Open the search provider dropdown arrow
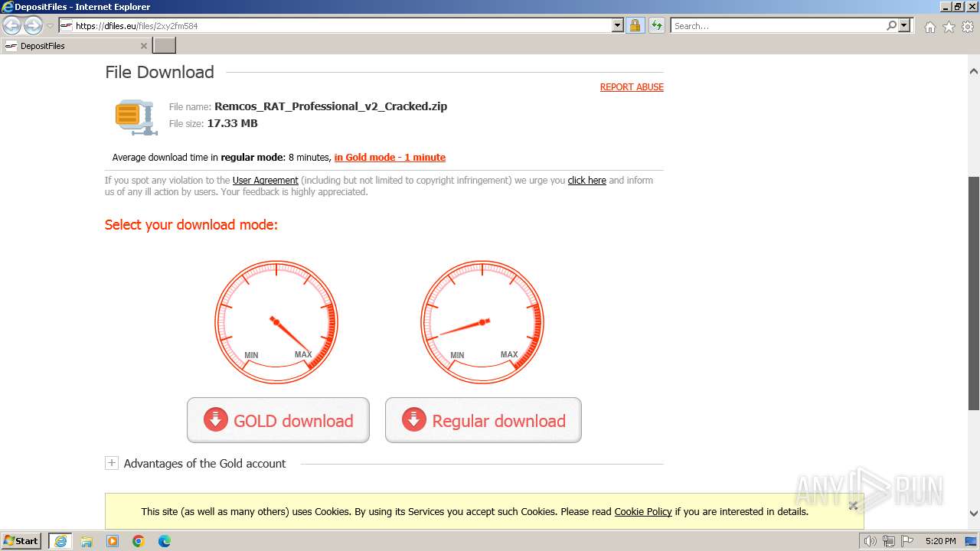980x551 pixels. pos(904,25)
